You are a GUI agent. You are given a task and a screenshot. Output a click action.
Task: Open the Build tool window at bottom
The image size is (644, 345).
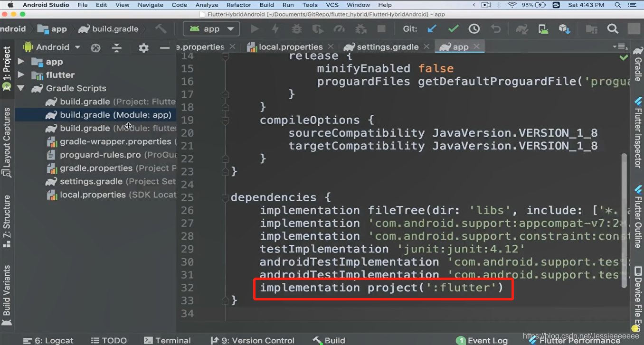pyautogui.click(x=329, y=340)
